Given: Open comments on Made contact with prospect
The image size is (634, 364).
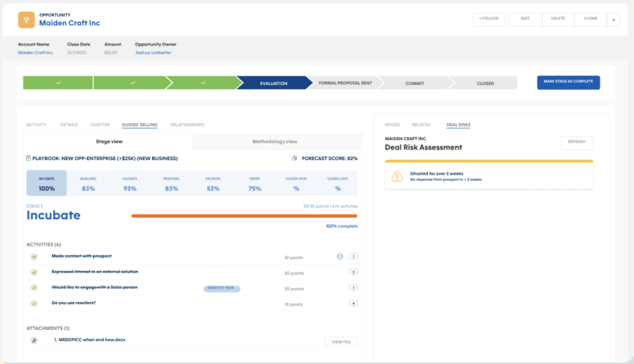Looking at the screenshot, I should pos(353,256).
